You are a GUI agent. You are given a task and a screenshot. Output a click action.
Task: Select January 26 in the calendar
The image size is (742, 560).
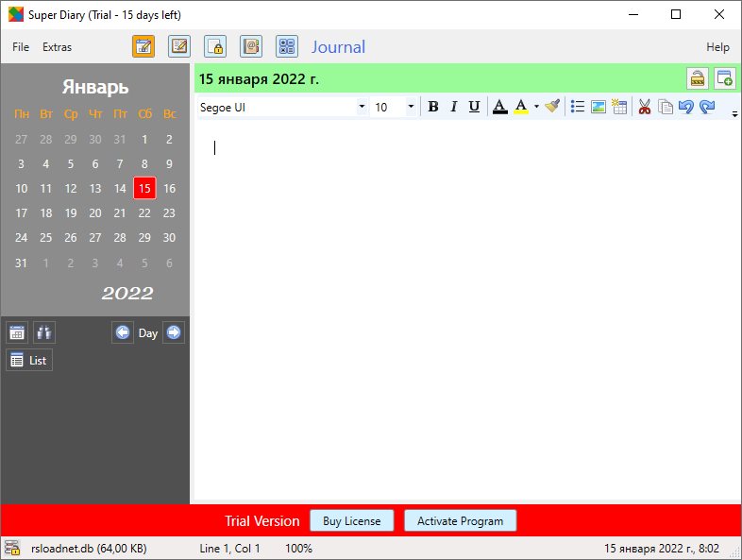pos(71,238)
